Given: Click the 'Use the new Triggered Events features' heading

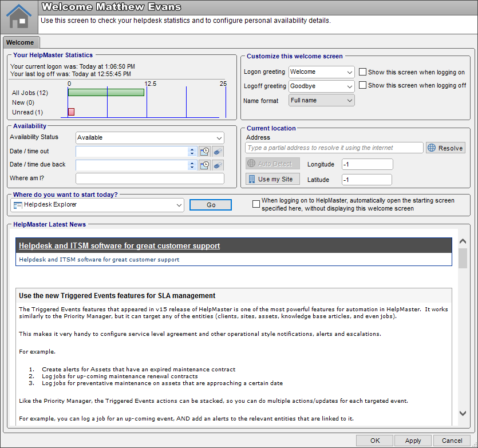Looking at the screenshot, I should coord(117,296).
